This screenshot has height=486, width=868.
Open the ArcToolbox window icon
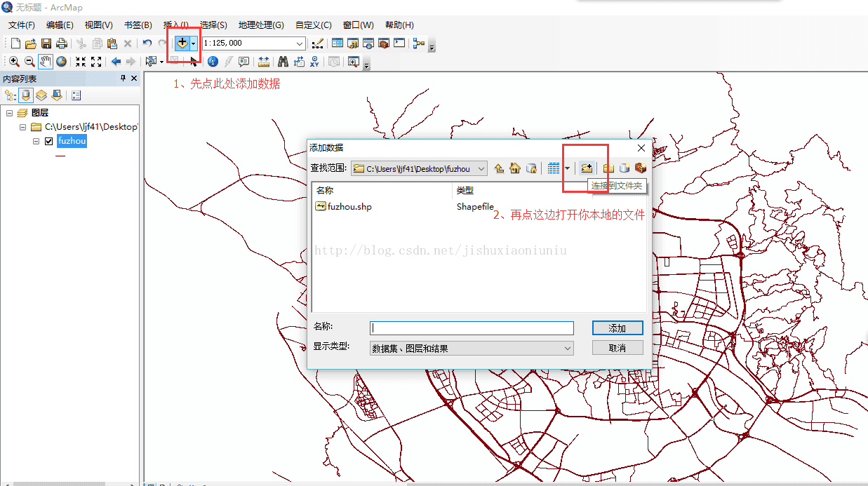point(383,43)
